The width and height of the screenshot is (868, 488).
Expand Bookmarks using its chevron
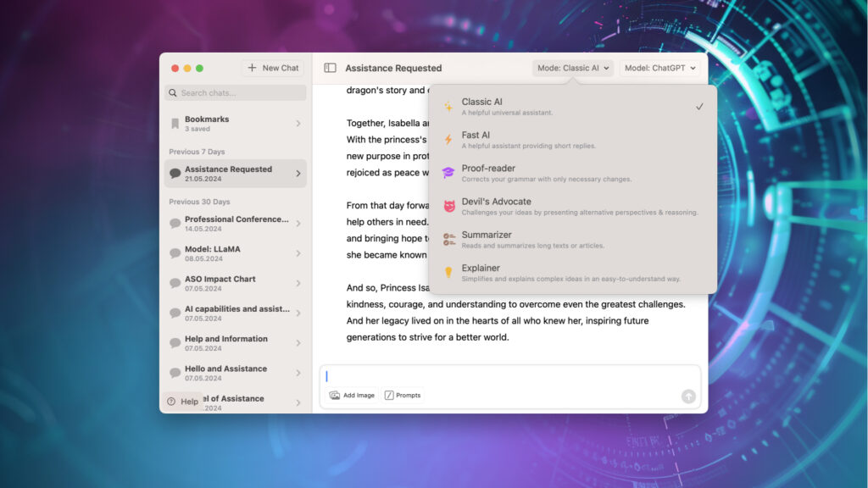click(298, 124)
